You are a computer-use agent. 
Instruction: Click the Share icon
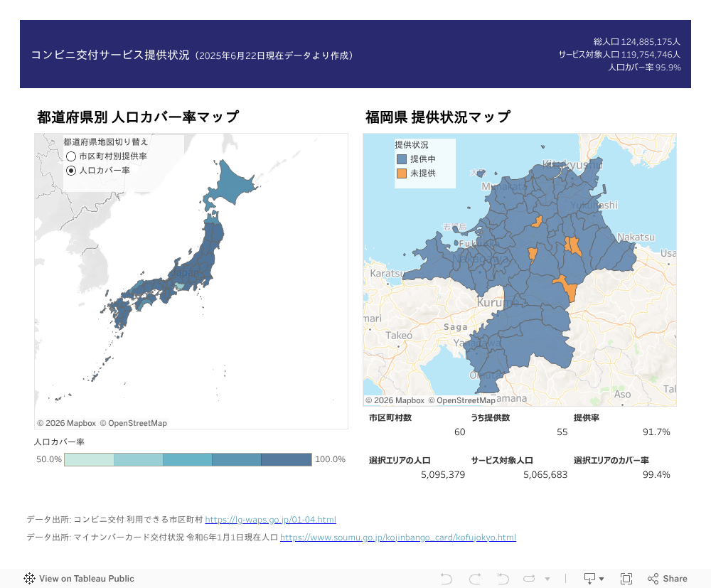(x=668, y=579)
